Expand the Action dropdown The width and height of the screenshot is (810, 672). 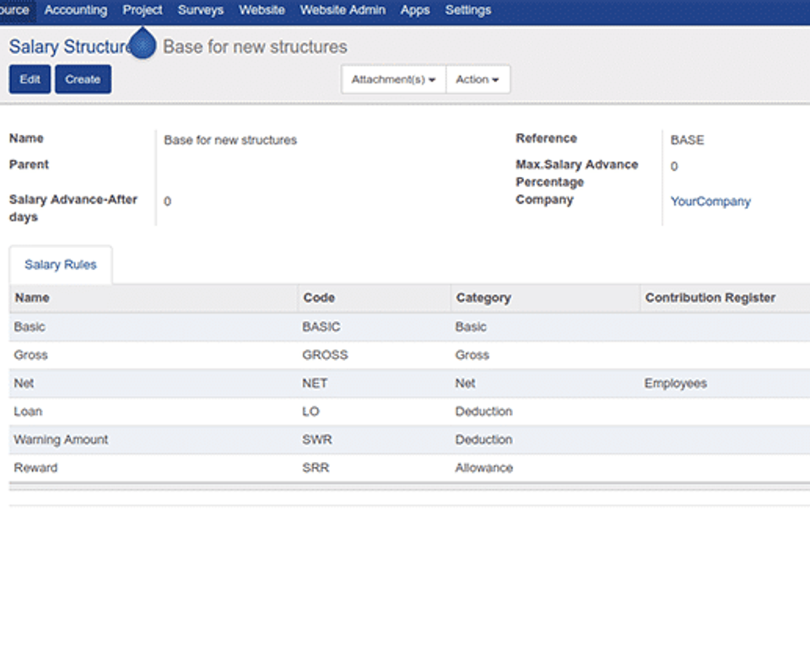[x=477, y=79]
